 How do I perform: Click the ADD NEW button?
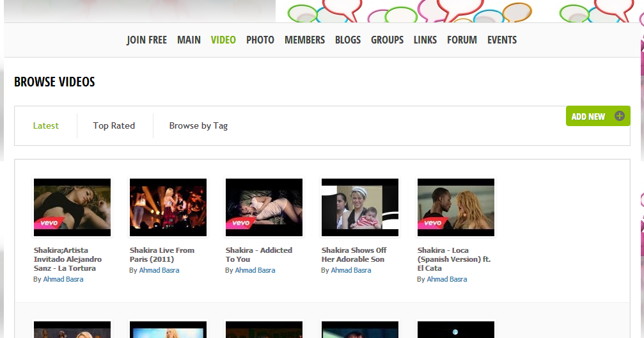[598, 116]
